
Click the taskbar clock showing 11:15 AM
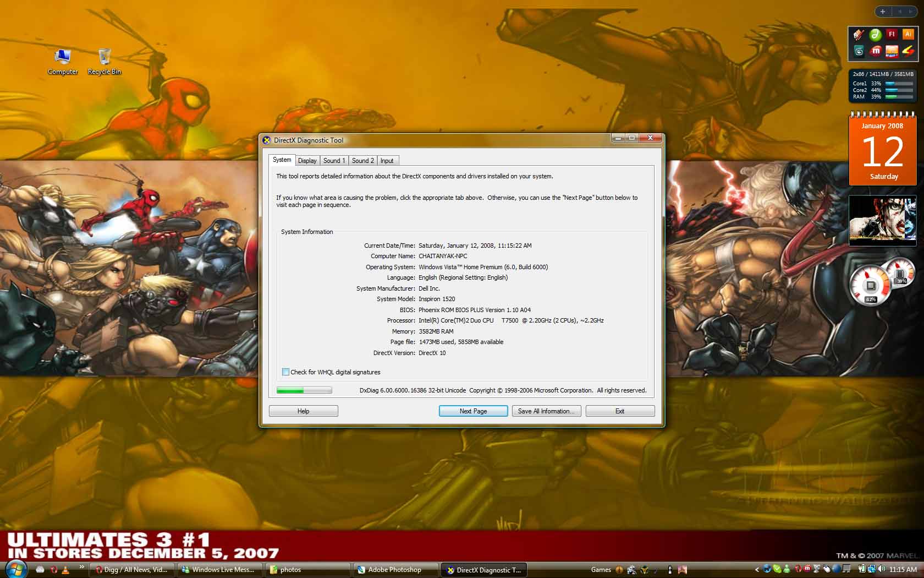coord(903,570)
